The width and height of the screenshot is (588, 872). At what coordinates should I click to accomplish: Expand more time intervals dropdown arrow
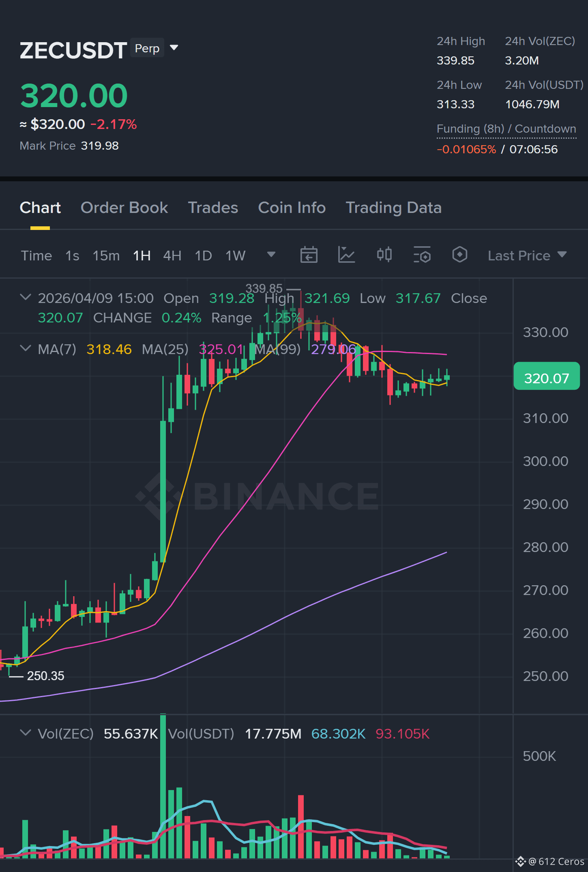coord(271,255)
